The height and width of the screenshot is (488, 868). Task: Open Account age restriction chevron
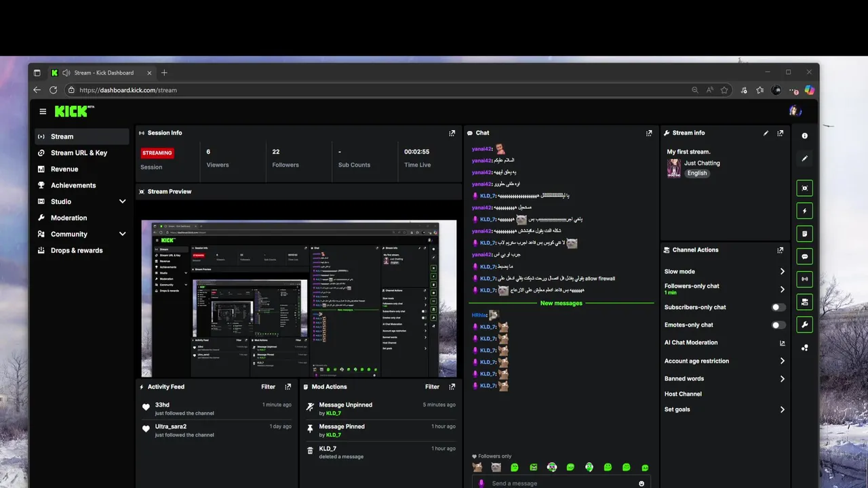click(x=782, y=361)
